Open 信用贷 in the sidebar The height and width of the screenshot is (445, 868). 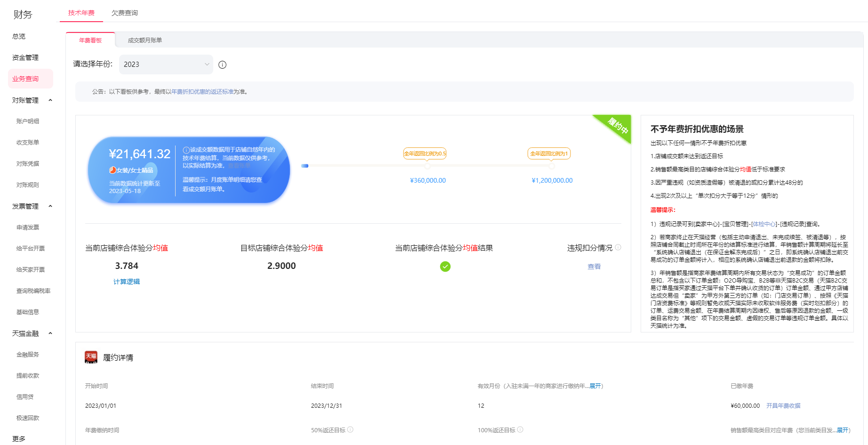coord(25,396)
